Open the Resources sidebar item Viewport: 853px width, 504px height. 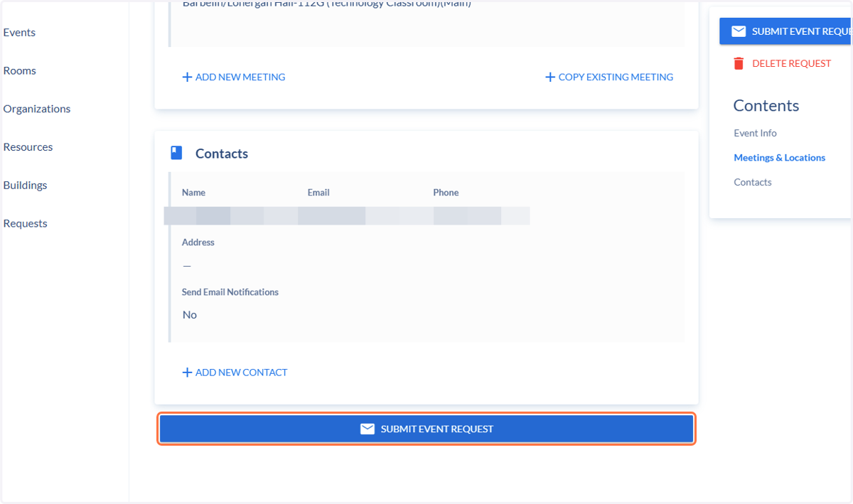tap(28, 147)
